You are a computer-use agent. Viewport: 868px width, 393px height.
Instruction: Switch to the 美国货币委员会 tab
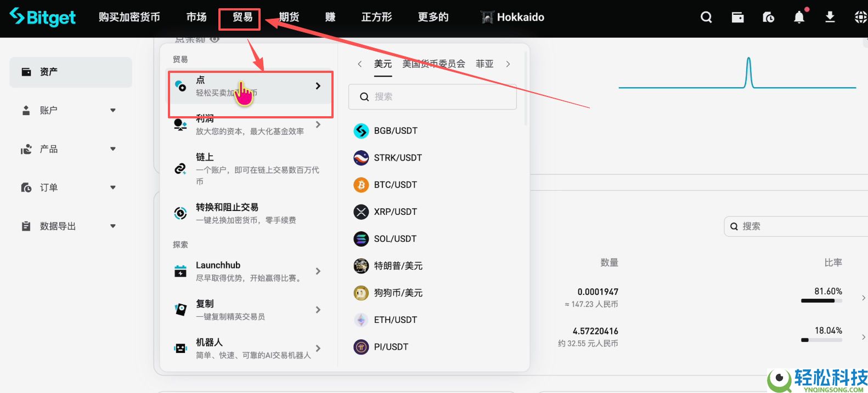click(x=433, y=64)
